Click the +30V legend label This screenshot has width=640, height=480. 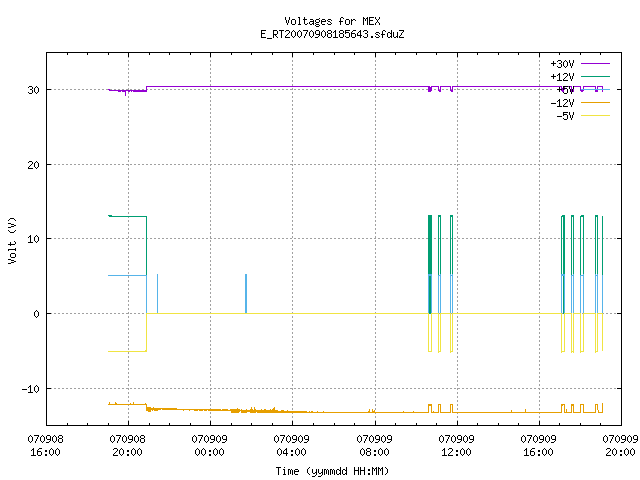pyautogui.click(x=562, y=64)
